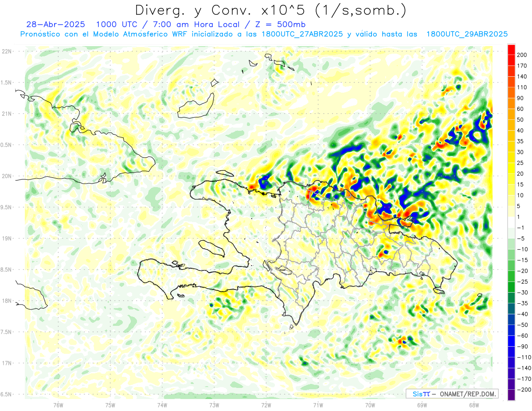The image size is (532, 411).
Task: Click the valid-until time '1800UTC_29ABR2025'
Action: click(467, 34)
